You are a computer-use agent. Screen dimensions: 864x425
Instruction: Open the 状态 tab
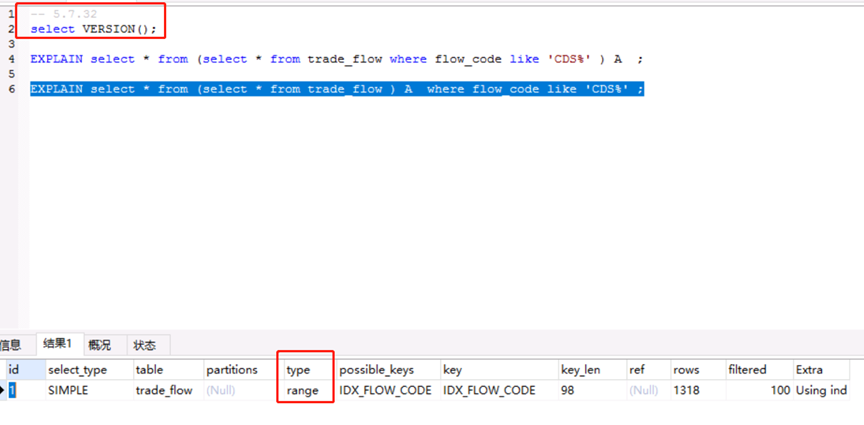point(144,346)
